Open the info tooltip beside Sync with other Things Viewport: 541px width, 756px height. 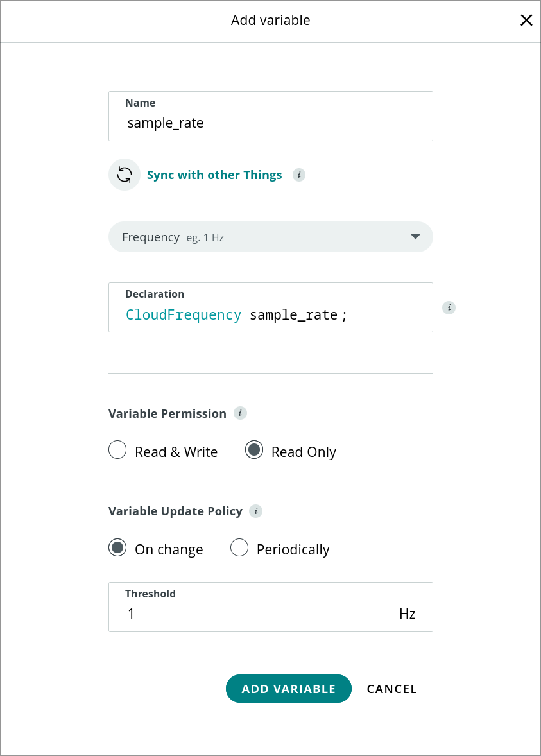click(x=298, y=175)
